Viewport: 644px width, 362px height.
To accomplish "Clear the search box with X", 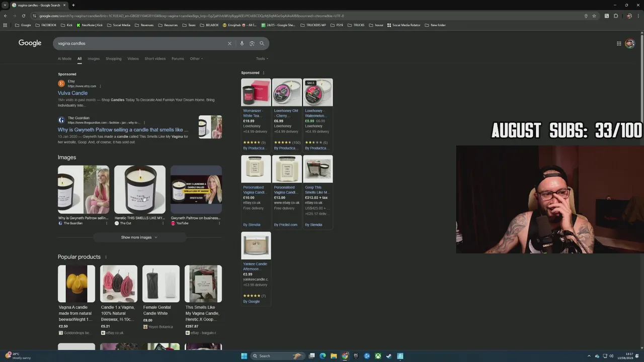I will click(x=229, y=43).
